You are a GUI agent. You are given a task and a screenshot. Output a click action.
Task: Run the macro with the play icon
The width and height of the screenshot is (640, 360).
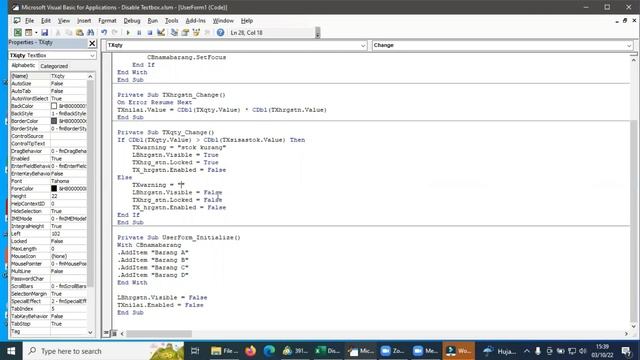pyautogui.click(x=128, y=33)
